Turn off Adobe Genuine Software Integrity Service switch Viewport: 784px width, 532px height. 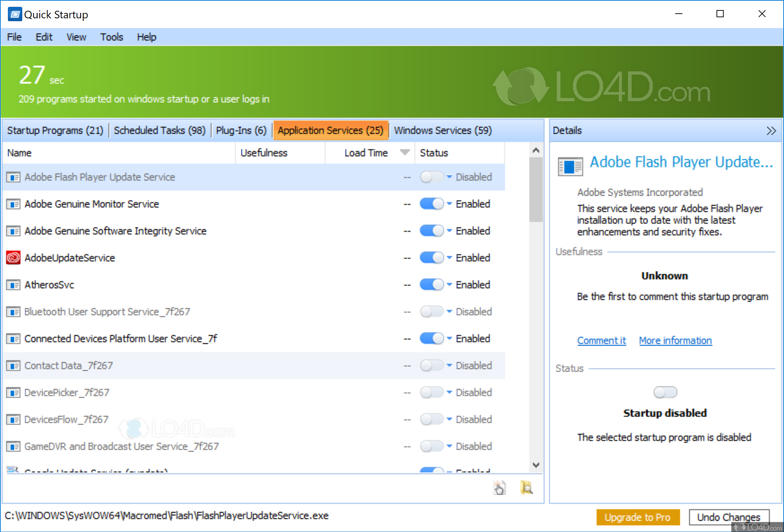click(x=432, y=231)
